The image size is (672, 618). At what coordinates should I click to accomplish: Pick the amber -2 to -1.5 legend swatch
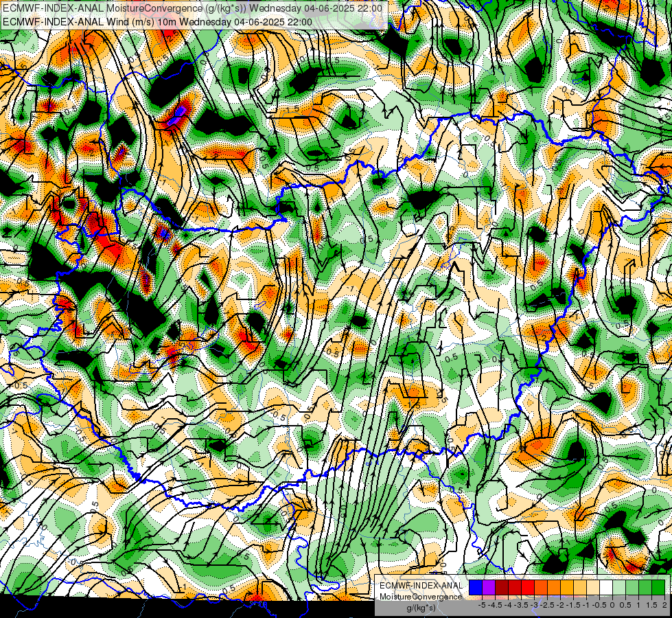567,588
